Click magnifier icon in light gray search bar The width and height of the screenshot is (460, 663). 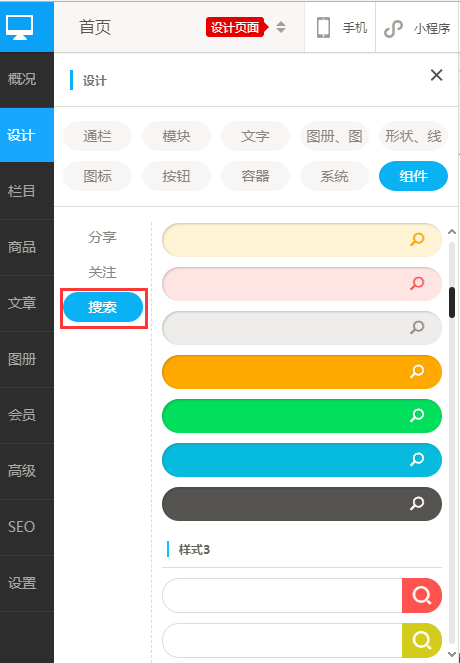pyautogui.click(x=417, y=327)
